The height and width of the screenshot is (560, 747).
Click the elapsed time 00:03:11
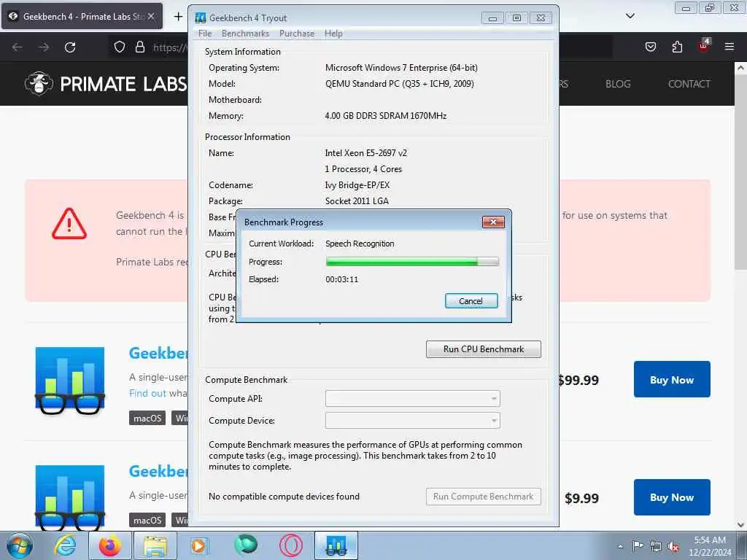[341, 279]
